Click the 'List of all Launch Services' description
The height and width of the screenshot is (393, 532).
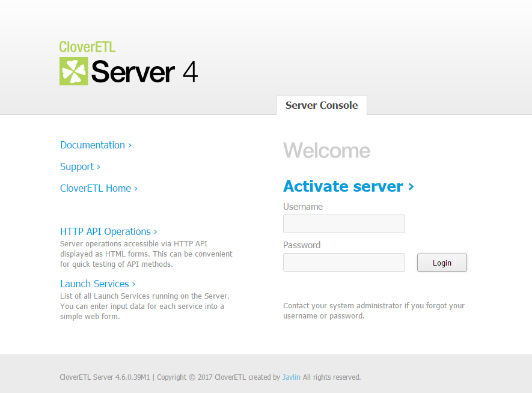coord(144,306)
